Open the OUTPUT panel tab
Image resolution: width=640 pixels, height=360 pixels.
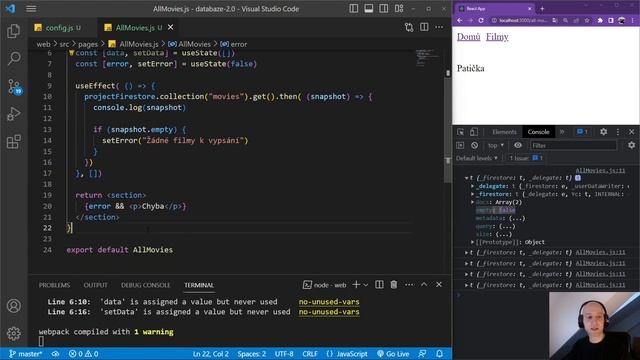pos(96,285)
